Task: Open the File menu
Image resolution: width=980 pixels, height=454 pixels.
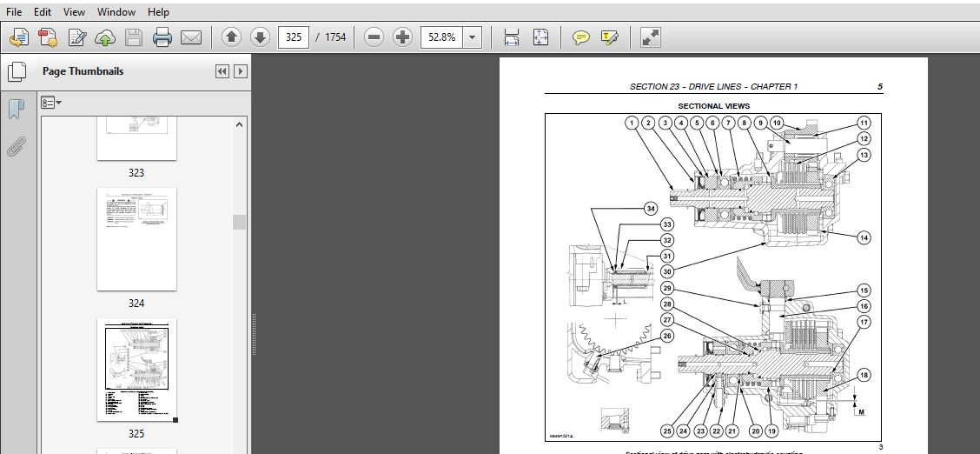Action: point(14,12)
